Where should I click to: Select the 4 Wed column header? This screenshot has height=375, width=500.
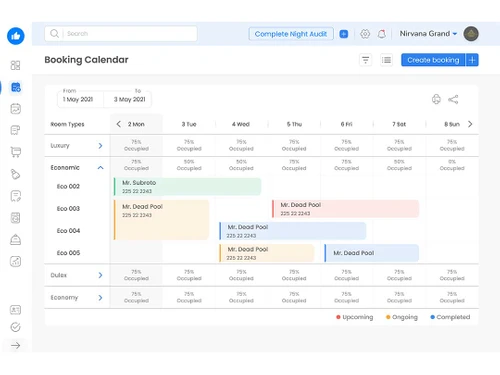(x=241, y=124)
